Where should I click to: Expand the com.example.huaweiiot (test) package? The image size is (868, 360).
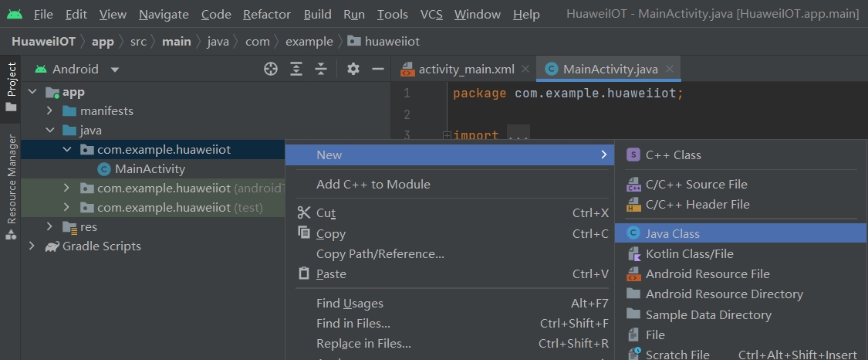pos(66,208)
